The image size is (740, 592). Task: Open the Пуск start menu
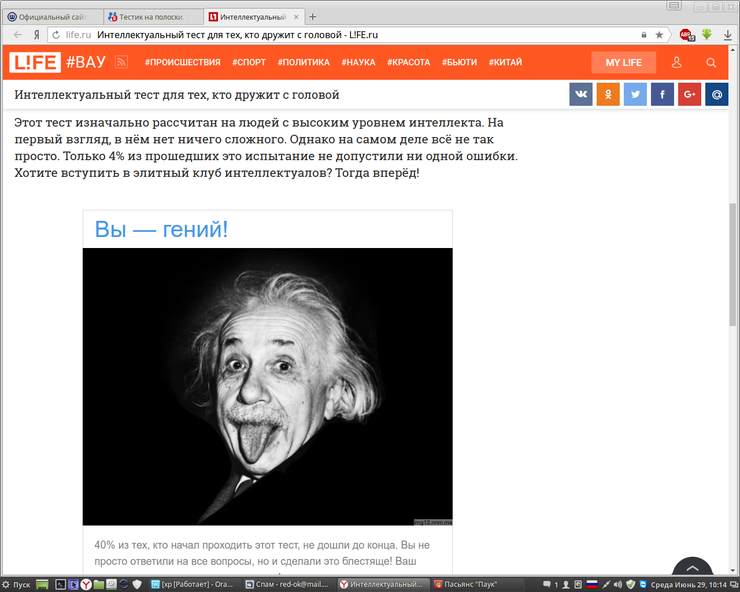(x=16, y=584)
